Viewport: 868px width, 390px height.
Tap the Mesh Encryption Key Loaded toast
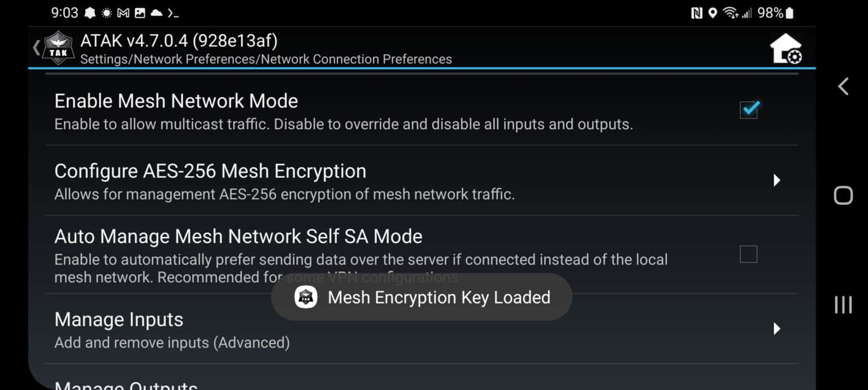[x=439, y=297]
